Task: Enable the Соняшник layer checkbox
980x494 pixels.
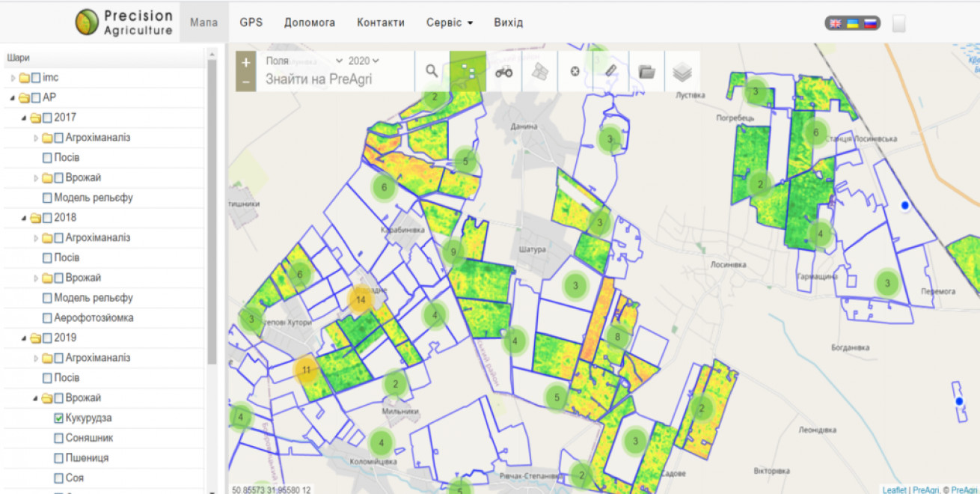Action: (59, 438)
